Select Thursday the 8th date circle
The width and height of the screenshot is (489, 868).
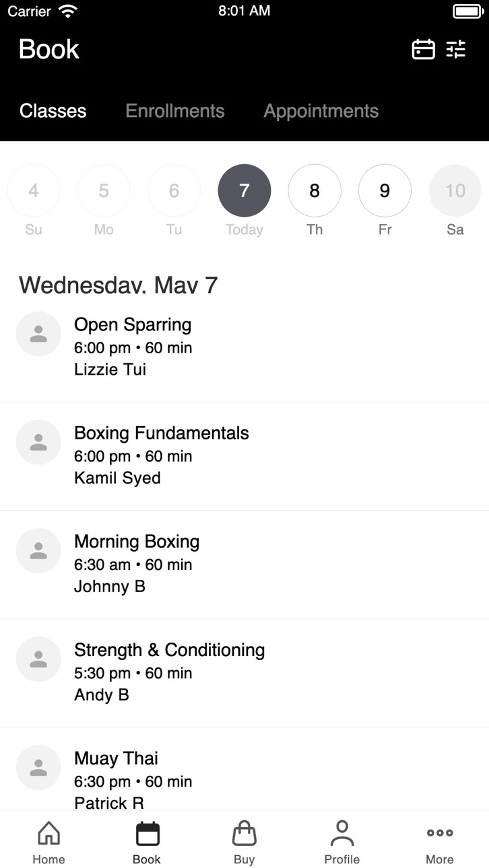[315, 190]
